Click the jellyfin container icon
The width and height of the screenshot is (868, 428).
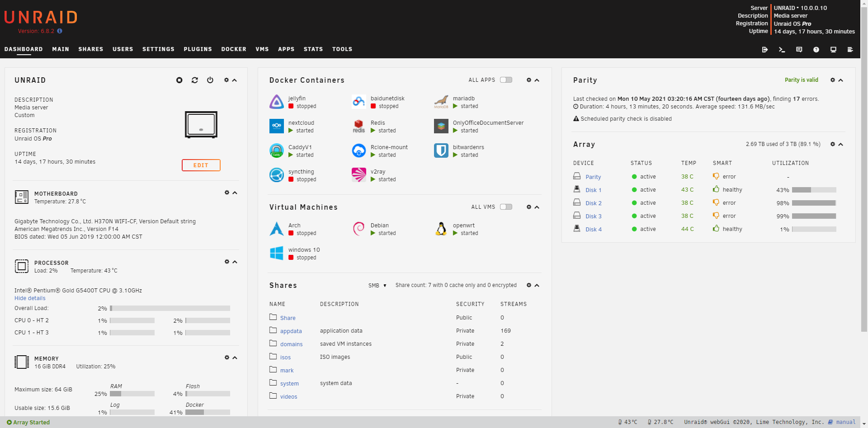coord(277,102)
